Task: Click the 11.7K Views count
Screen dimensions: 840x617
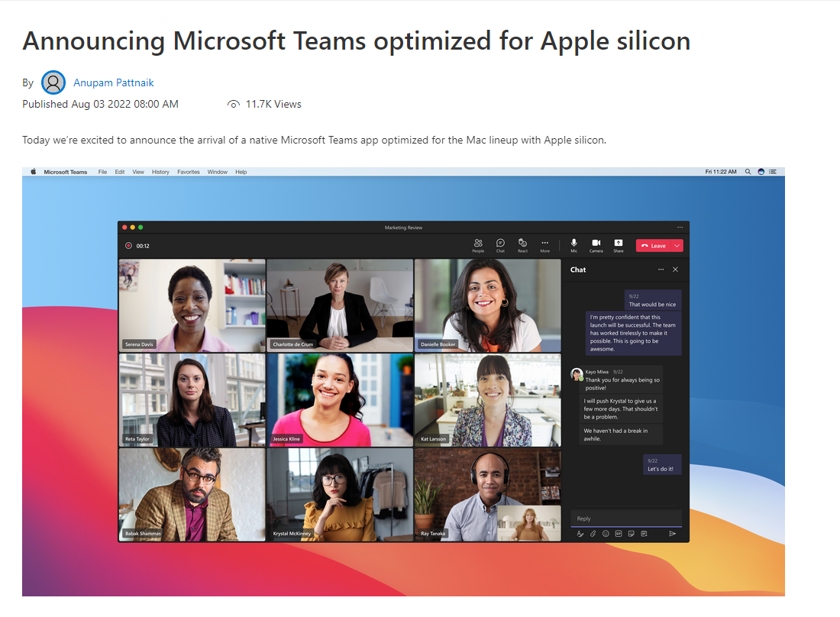Action: click(x=273, y=105)
